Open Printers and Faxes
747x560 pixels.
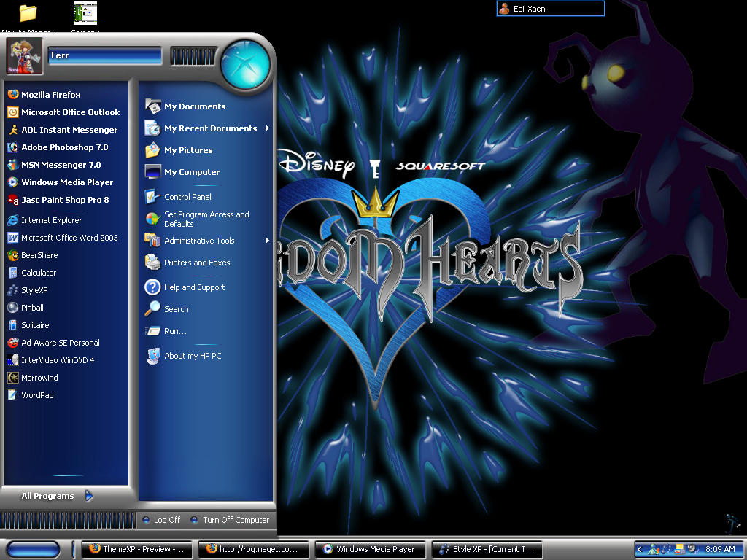pos(196,262)
